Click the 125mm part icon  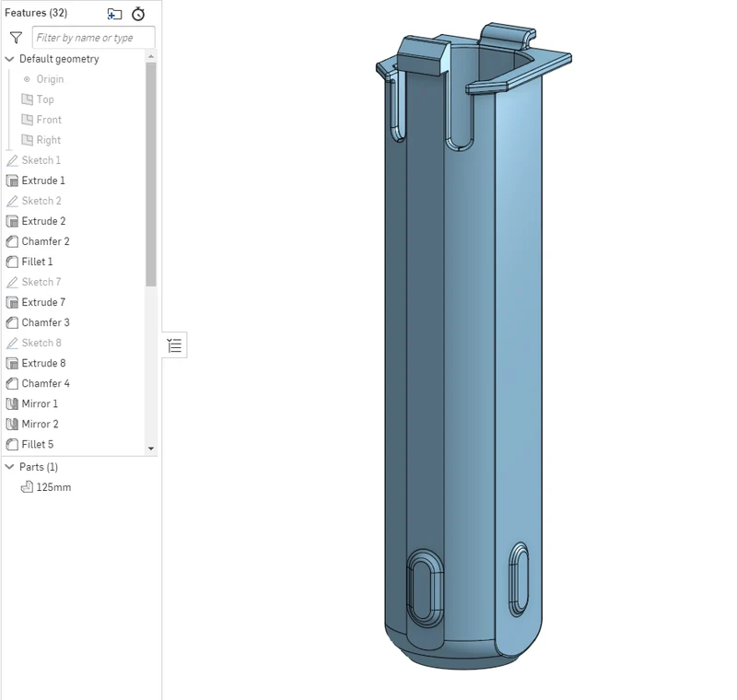click(x=27, y=487)
